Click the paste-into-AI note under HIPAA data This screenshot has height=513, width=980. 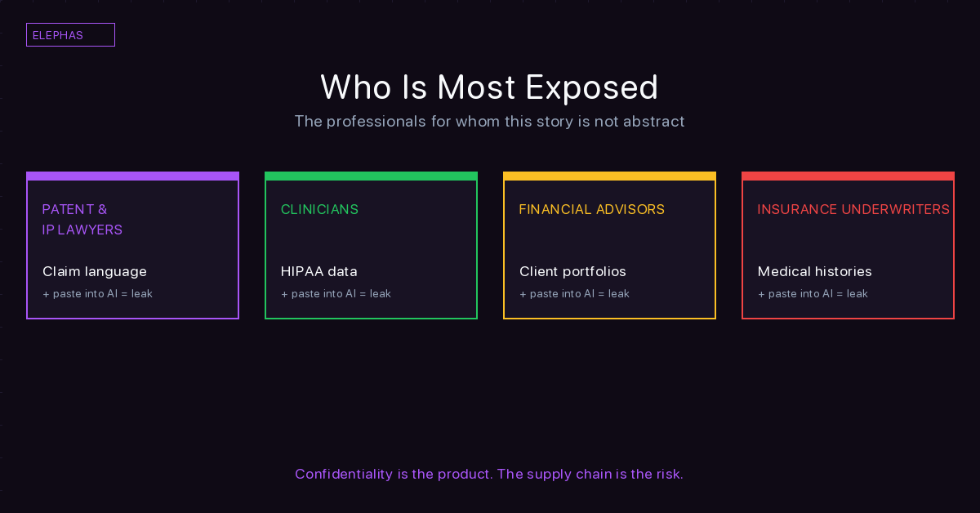click(336, 294)
